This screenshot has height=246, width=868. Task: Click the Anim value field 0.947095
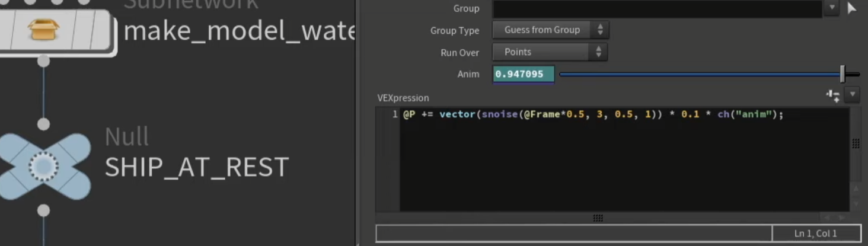(524, 74)
